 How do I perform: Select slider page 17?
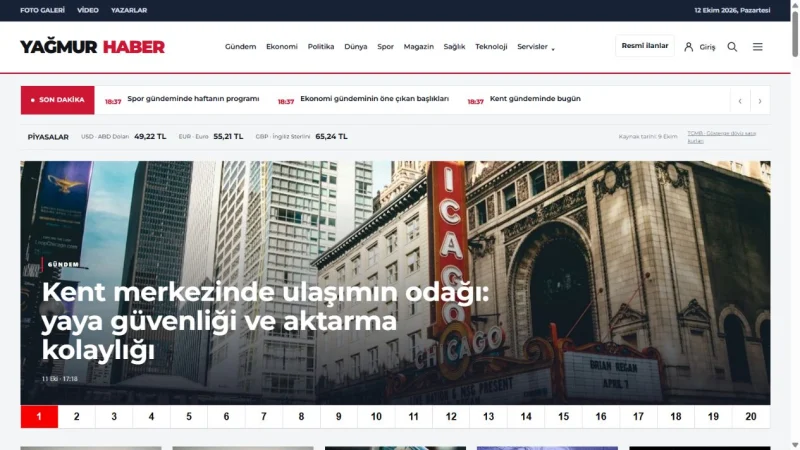pyautogui.click(x=638, y=417)
